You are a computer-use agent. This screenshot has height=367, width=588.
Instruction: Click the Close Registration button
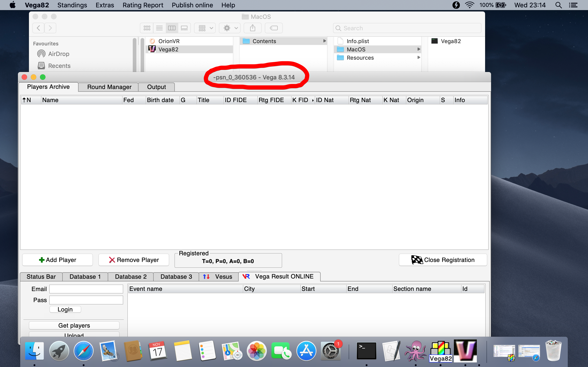click(x=443, y=260)
